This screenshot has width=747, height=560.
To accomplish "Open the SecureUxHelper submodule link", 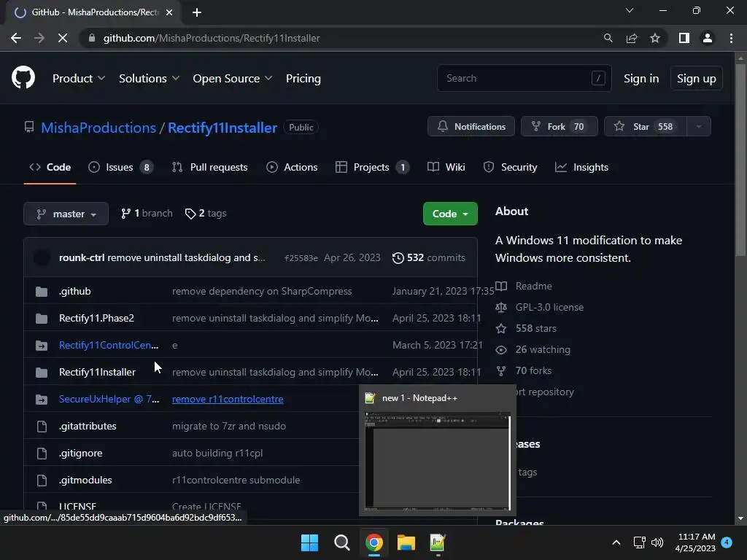I will pos(109,399).
